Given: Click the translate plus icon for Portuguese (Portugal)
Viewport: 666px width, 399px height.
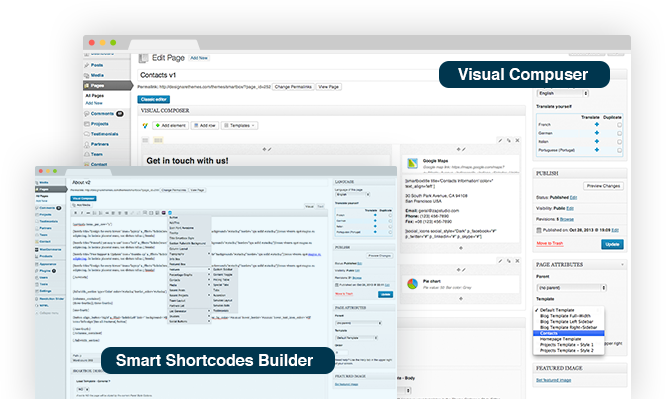Looking at the screenshot, I should [x=597, y=150].
